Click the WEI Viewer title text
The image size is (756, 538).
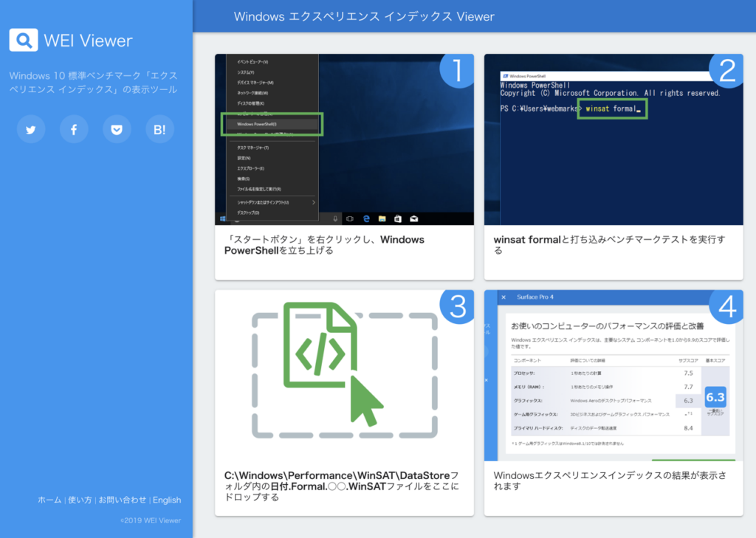click(x=89, y=41)
